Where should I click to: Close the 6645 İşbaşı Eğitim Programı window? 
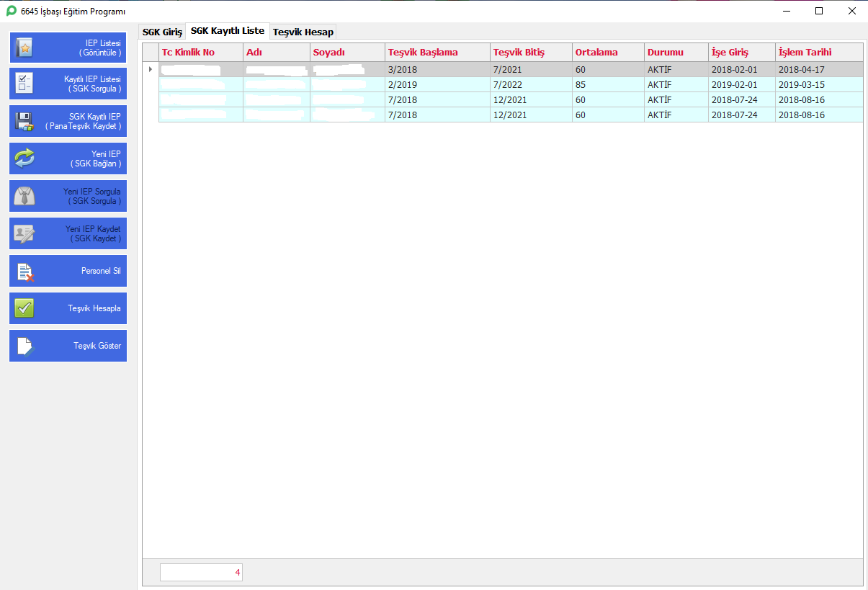(x=851, y=11)
